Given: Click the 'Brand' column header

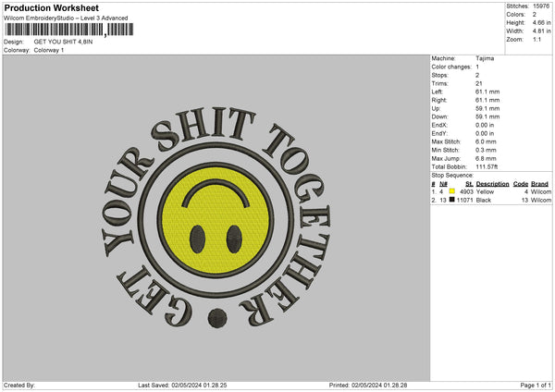Looking at the screenshot, I should coord(540,184).
